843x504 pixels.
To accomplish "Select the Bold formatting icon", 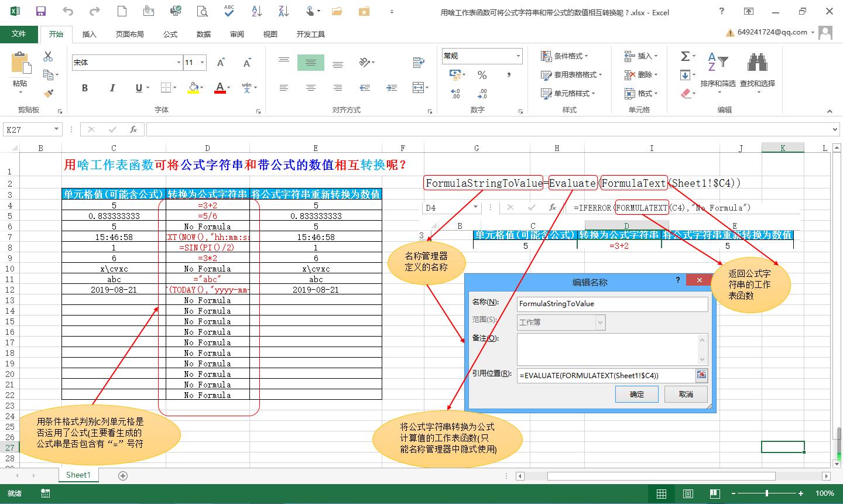I will tap(84, 88).
